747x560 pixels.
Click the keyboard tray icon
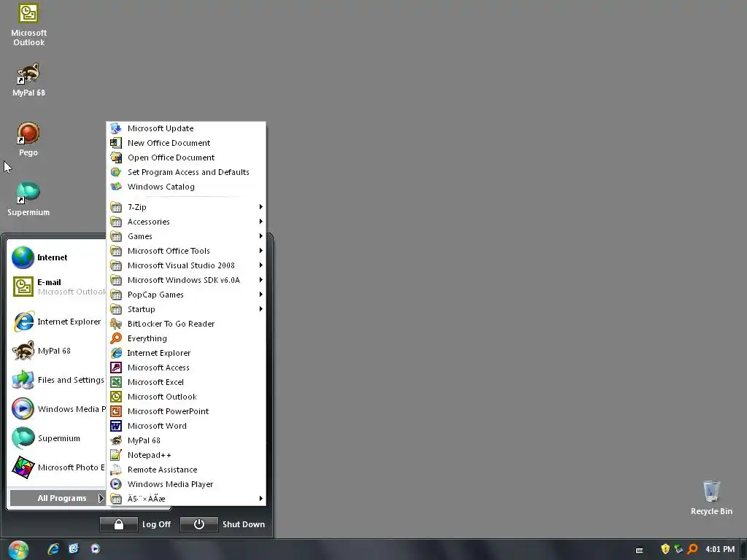coord(639,550)
